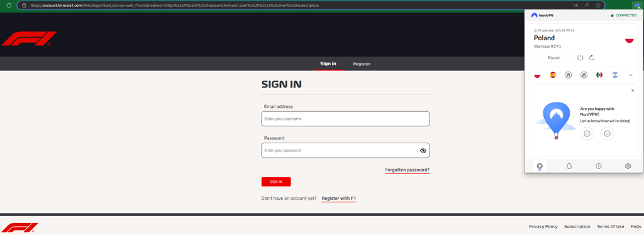Click the F1 logo in the footer
Viewport: 644px width, 235px height.
coord(19,227)
